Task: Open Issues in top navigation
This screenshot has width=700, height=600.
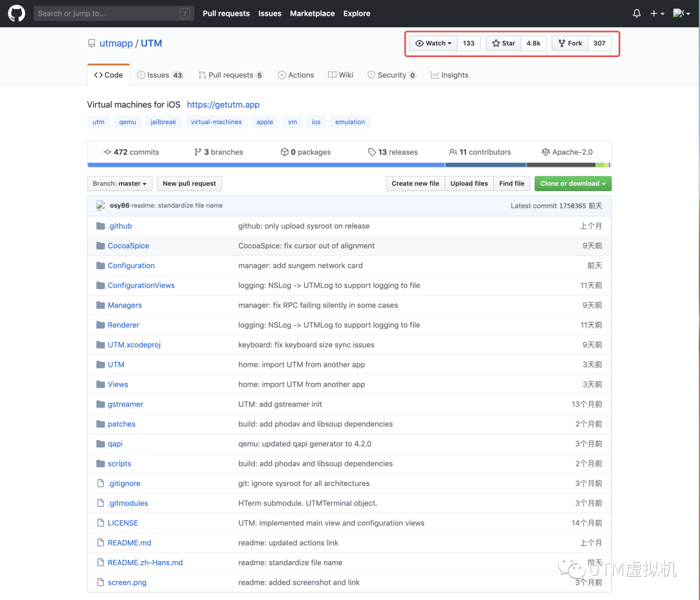Action: [x=270, y=14]
